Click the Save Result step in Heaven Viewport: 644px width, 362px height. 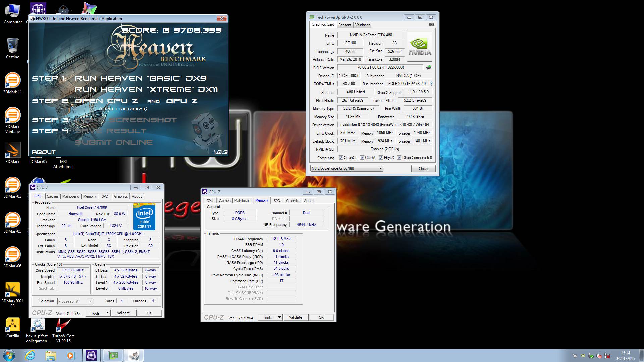click(110, 131)
